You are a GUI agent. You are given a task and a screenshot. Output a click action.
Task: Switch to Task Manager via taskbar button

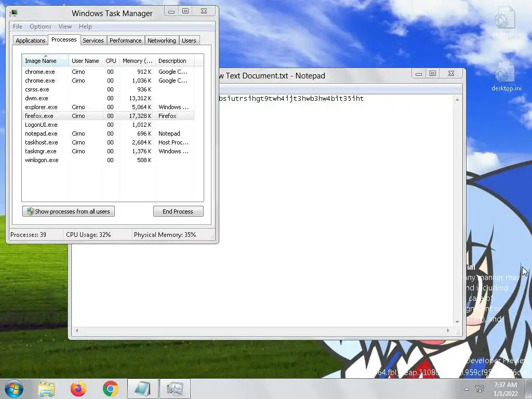[175, 389]
